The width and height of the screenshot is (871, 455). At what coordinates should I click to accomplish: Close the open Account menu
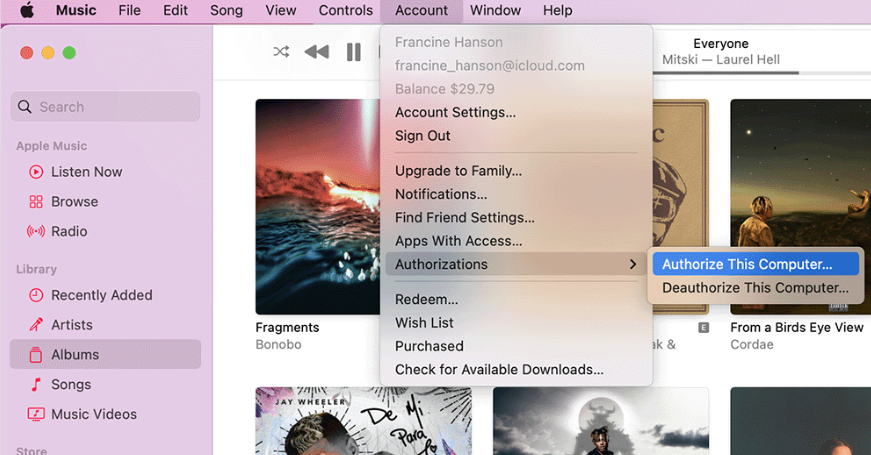click(422, 11)
